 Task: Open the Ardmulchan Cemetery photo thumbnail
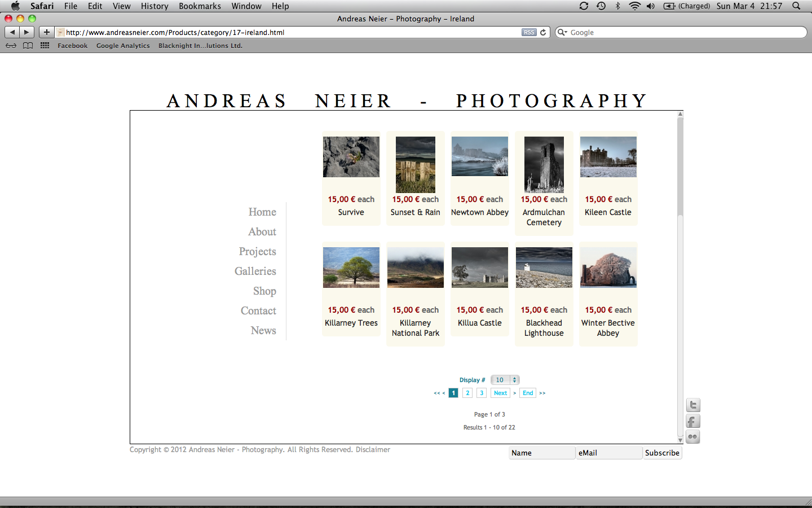(x=544, y=165)
